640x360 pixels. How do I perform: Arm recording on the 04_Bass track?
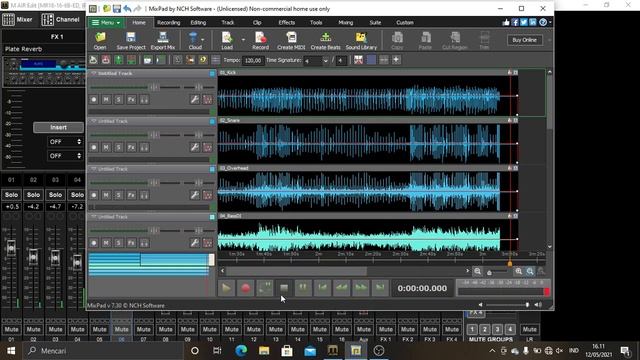click(94, 243)
